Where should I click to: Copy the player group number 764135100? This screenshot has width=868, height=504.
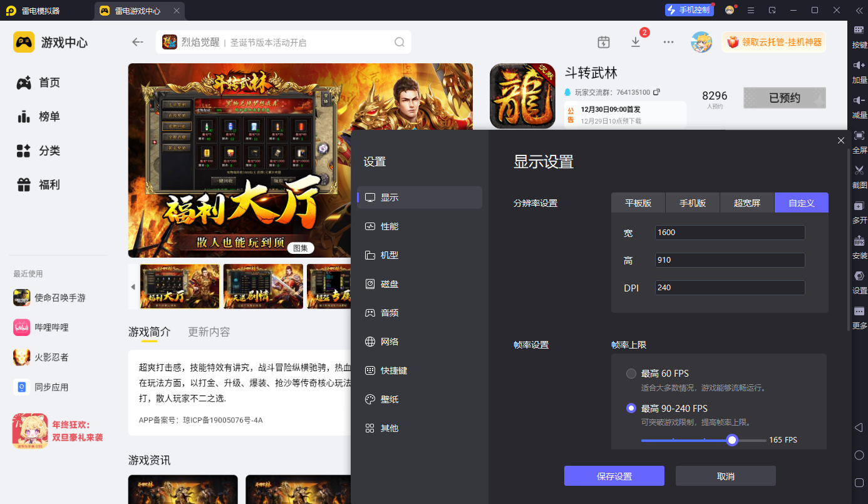(656, 92)
